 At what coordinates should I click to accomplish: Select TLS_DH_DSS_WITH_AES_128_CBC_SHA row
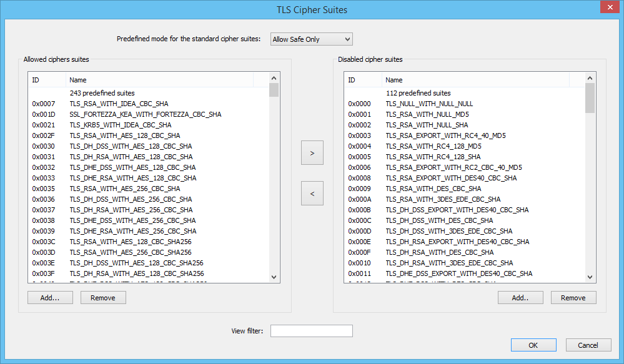[149, 146]
